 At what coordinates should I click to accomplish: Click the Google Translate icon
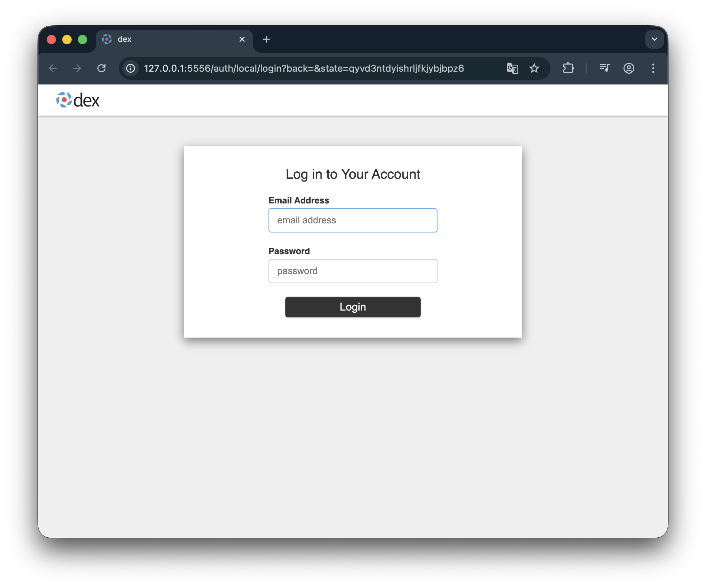[x=512, y=68]
